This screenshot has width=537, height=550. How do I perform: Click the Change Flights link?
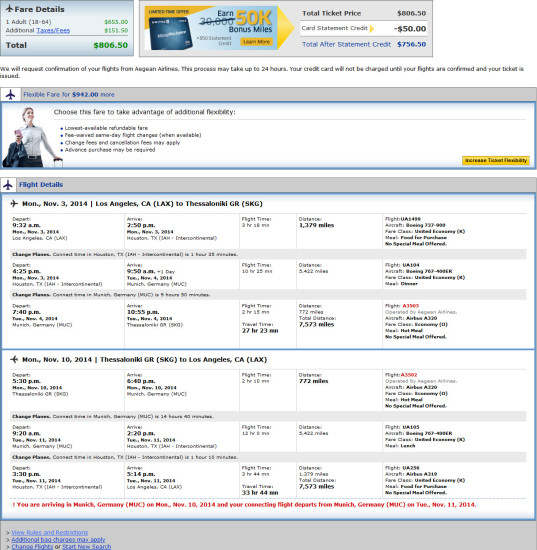coord(32,546)
